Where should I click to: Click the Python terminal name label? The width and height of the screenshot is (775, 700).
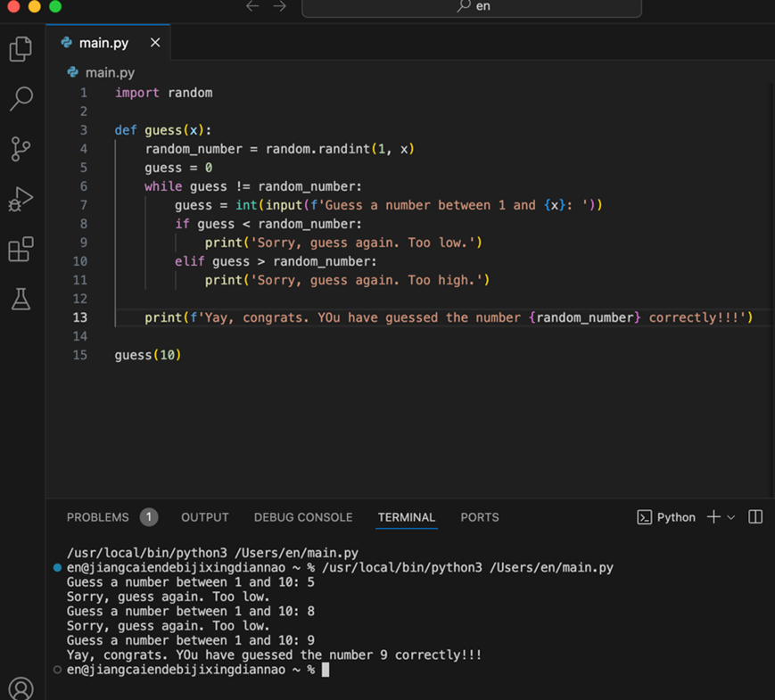click(x=676, y=517)
